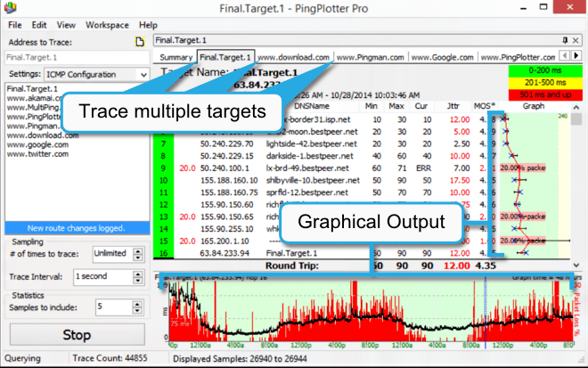Switch to the www.Pingman.com tab
The width and height of the screenshot is (588, 368).
370,57
